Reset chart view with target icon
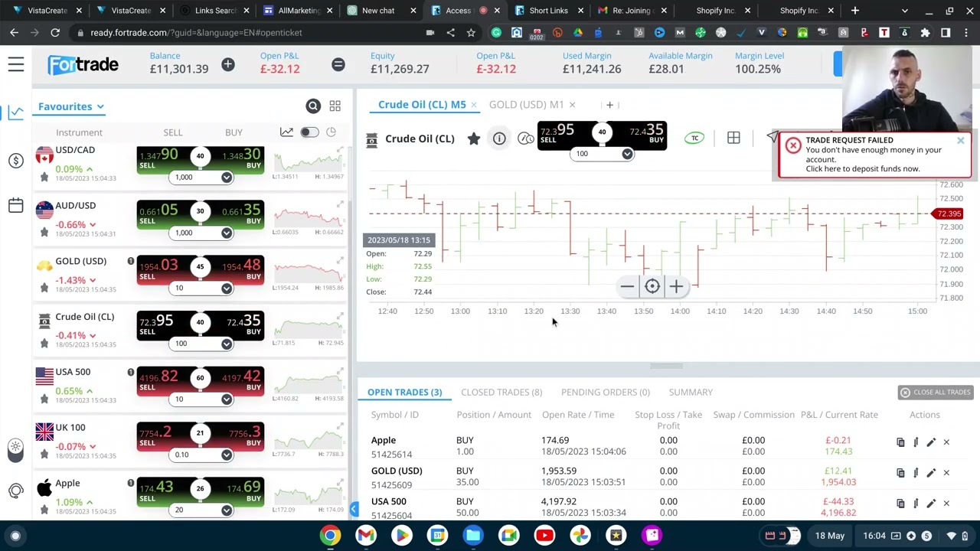 coord(652,286)
